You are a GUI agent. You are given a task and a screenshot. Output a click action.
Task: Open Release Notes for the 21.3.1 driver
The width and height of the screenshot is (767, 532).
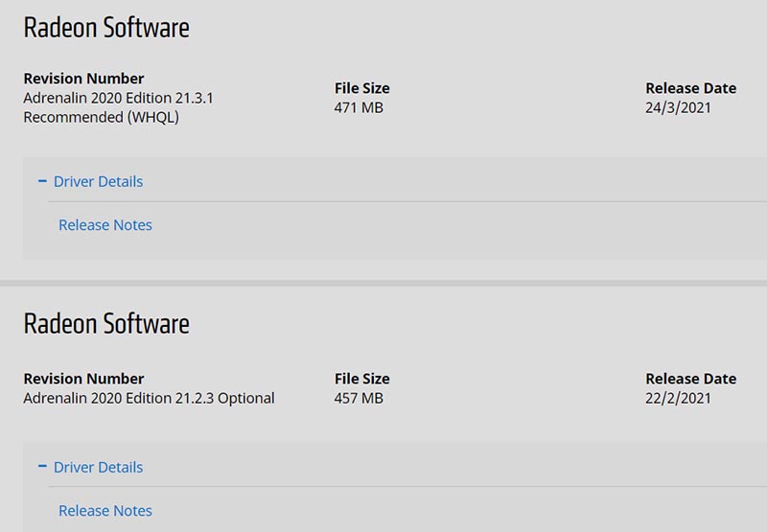pyautogui.click(x=105, y=225)
